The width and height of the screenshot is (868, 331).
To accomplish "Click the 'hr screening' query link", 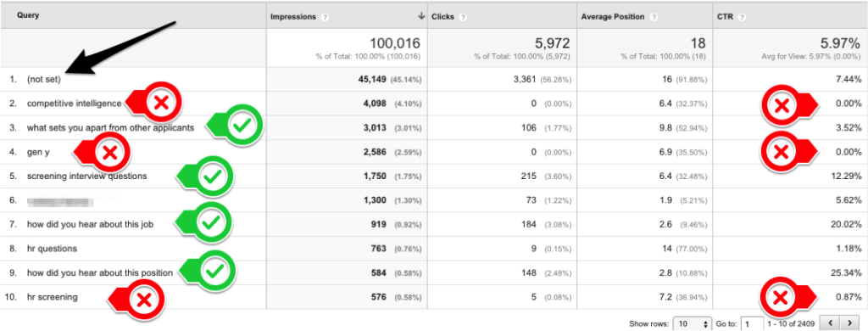I will (52, 297).
